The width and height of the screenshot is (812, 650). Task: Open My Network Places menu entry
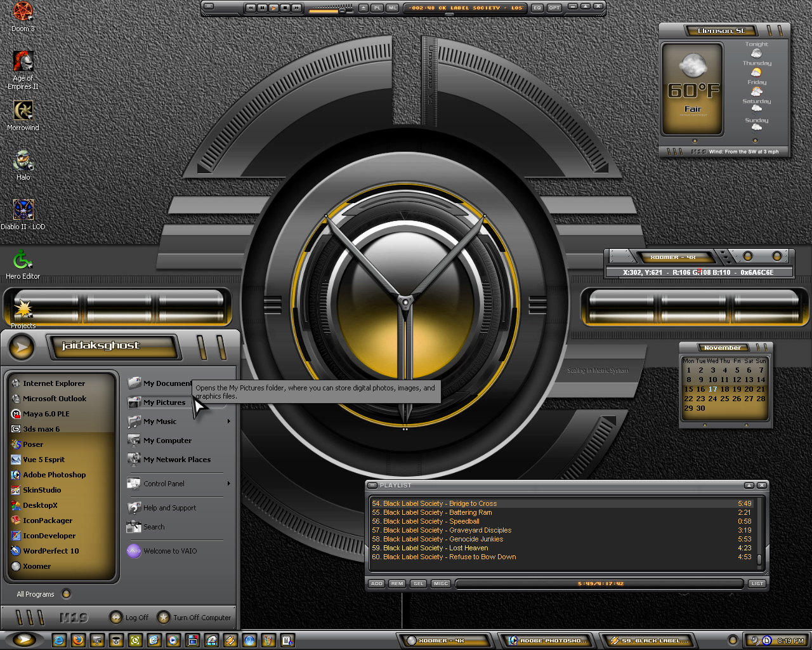pyautogui.click(x=177, y=460)
